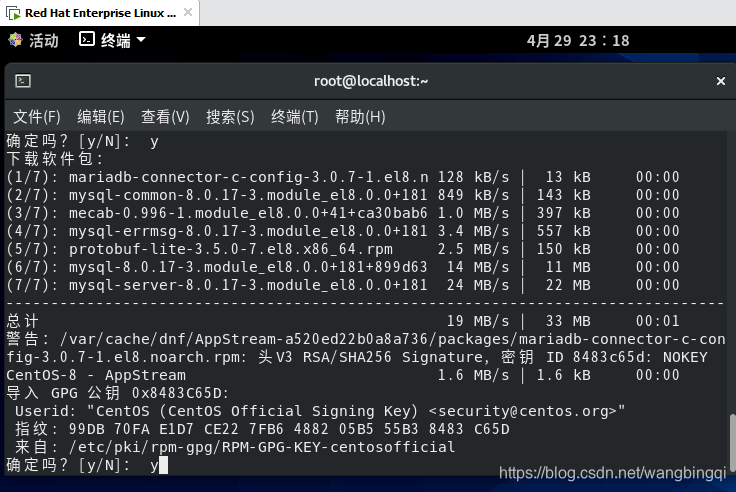Click the VM tab icon for Red Hat Enterprise Linux

13,13
